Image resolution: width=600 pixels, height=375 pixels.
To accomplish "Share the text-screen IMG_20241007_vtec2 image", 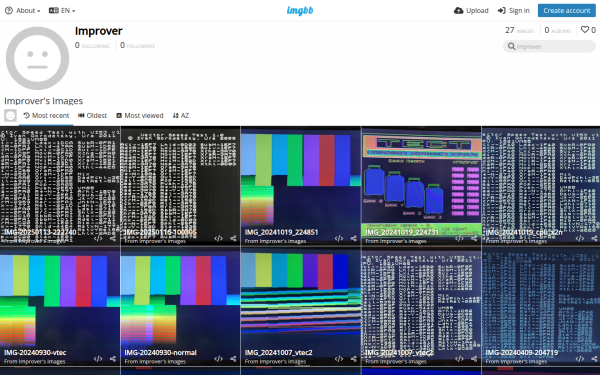I will pos(474,359).
